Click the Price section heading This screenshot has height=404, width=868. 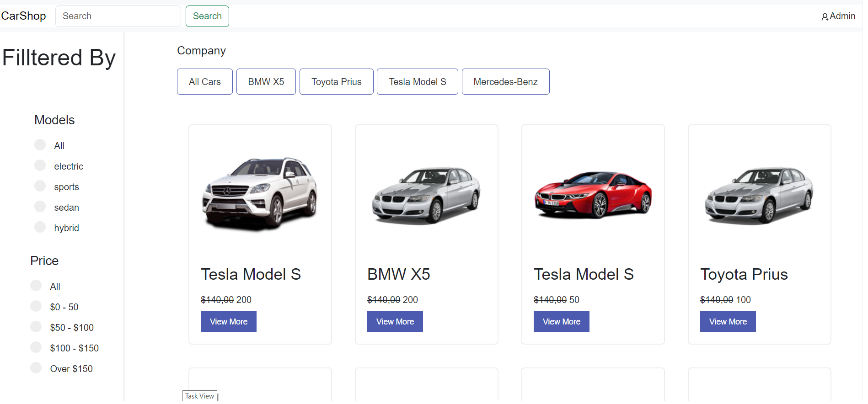click(44, 260)
